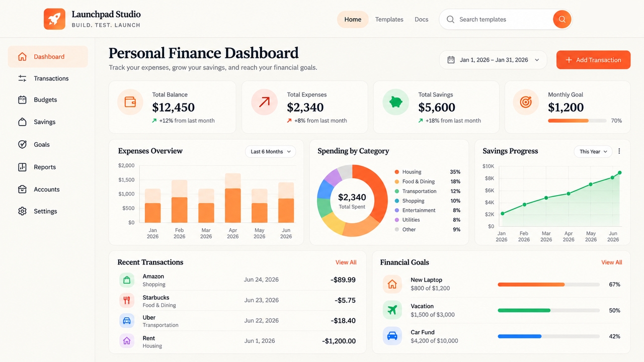Image resolution: width=644 pixels, height=362 pixels.
Task: Click the Starbucks fork and knife icon
Action: (127, 301)
